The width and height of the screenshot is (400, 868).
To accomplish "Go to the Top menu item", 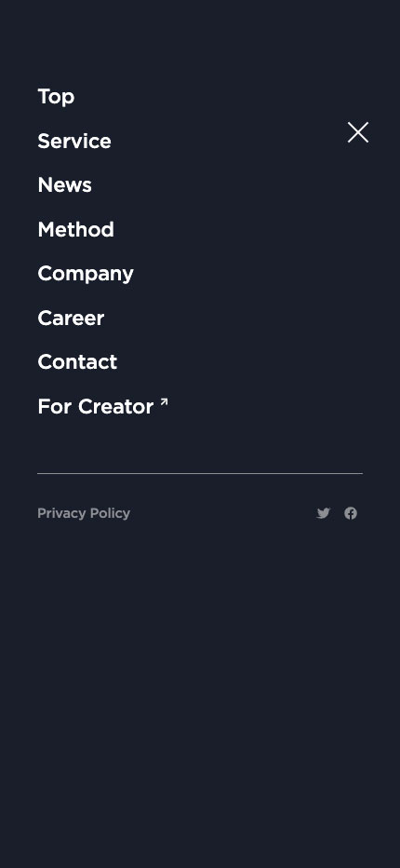I will (x=56, y=96).
